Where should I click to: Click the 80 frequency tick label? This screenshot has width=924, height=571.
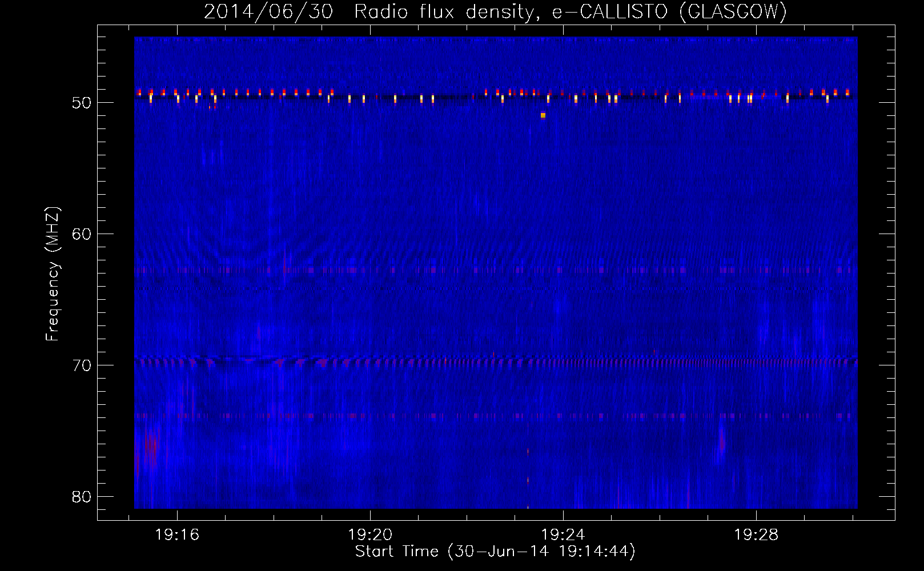click(x=82, y=497)
